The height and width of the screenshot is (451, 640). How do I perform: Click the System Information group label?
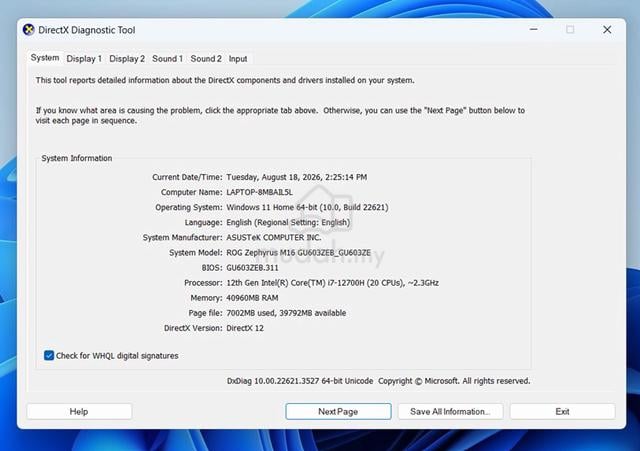coord(77,158)
